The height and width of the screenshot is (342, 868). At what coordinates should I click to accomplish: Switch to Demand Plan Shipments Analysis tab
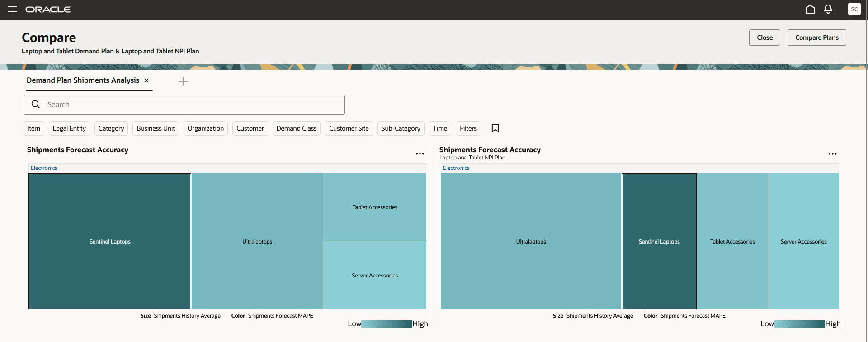click(83, 80)
